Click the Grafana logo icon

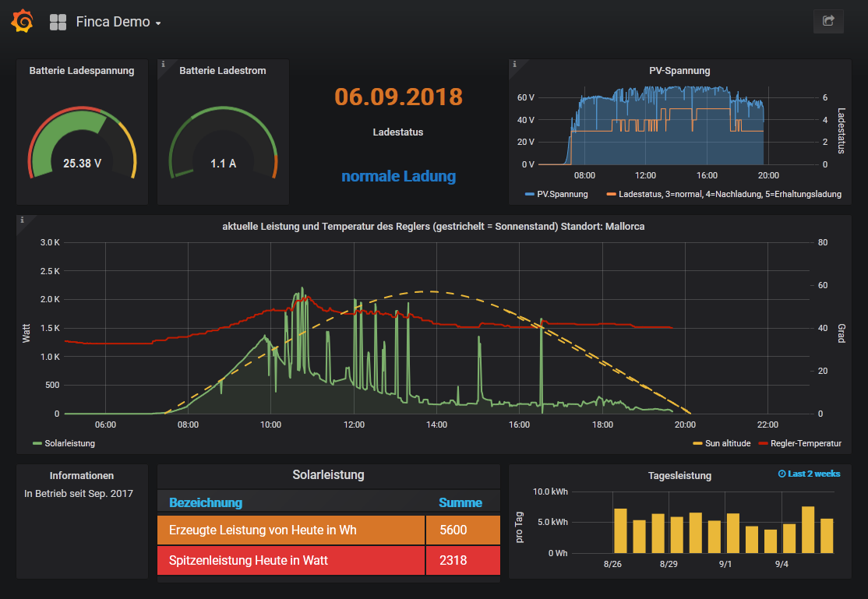pyautogui.click(x=22, y=22)
